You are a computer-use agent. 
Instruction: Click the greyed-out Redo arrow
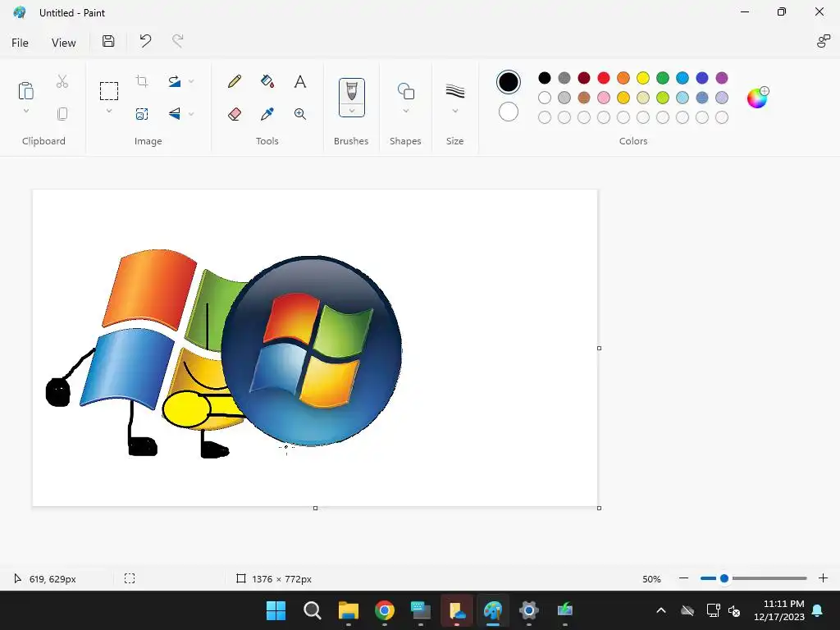(177, 41)
